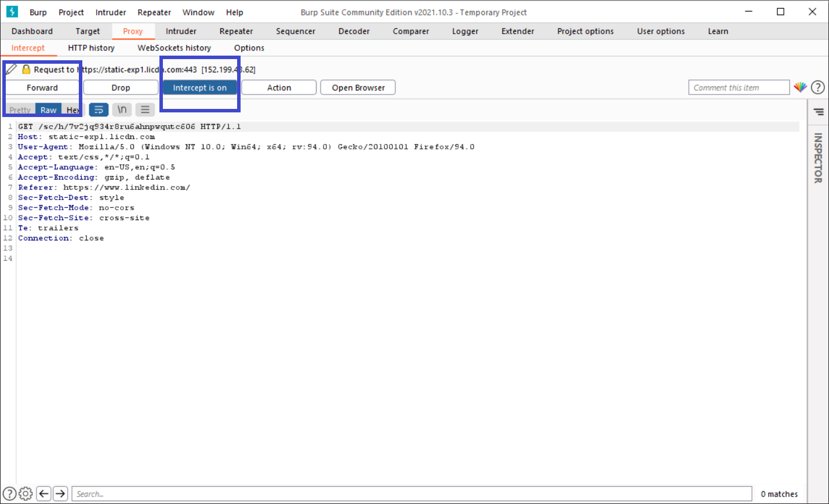Open the Extender tab

(518, 31)
